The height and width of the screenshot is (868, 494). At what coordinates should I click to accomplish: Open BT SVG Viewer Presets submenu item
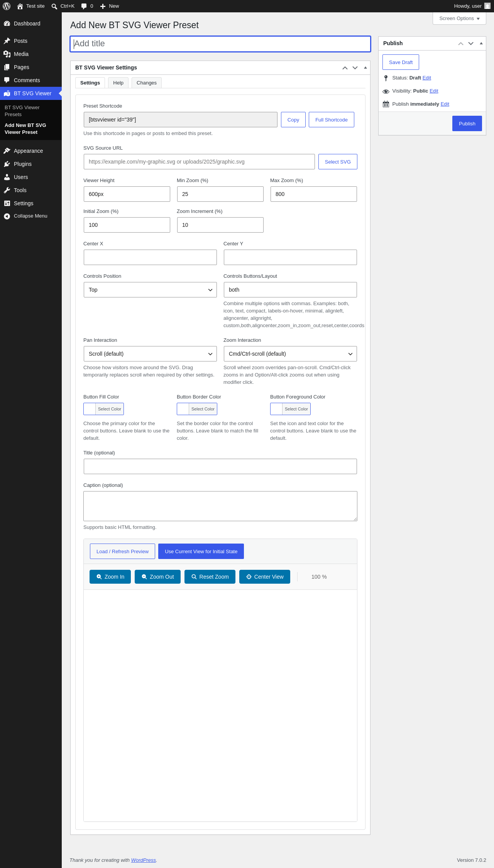point(31,111)
